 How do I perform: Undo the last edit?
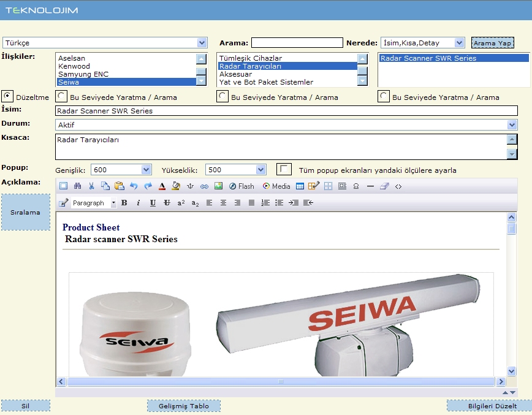[x=134, y=186]
